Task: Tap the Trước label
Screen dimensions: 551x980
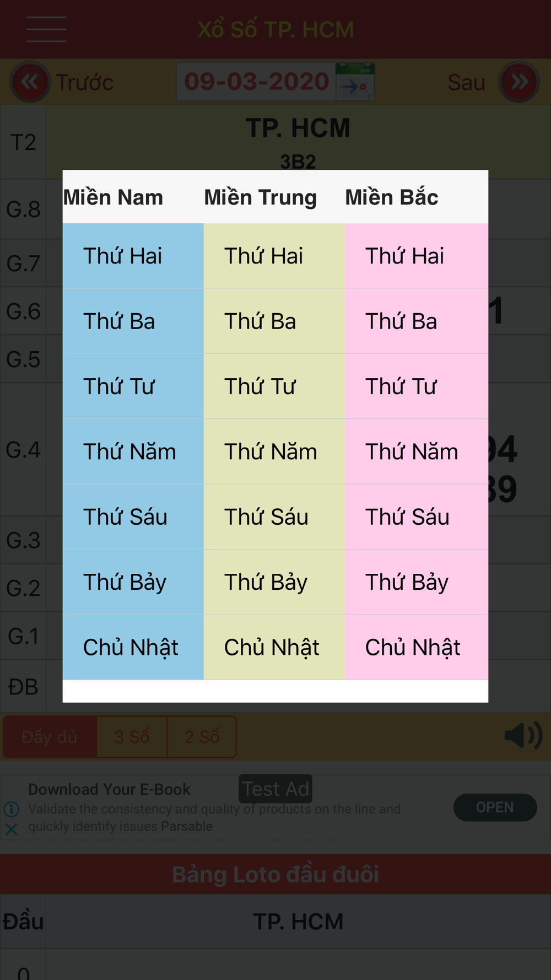Action: (84, 83)
